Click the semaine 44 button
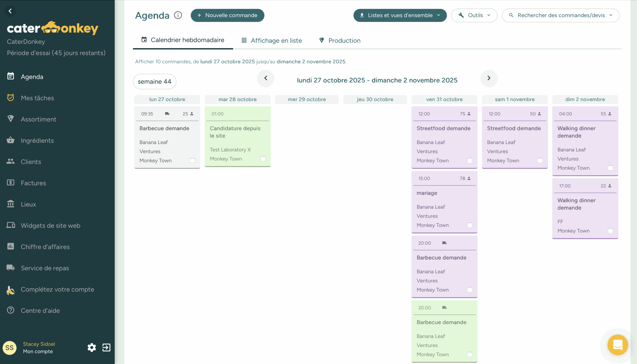Viewport: 637px width, 364px height. pos(155,81)
